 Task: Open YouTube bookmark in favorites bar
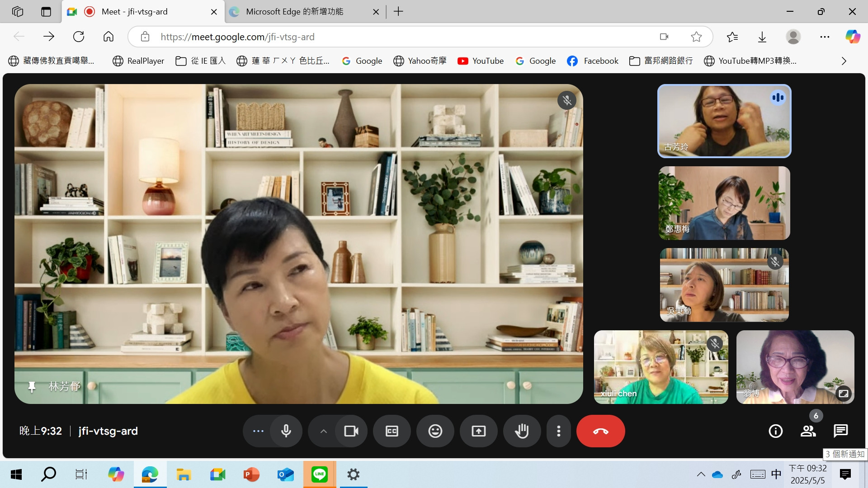[481, 61]
